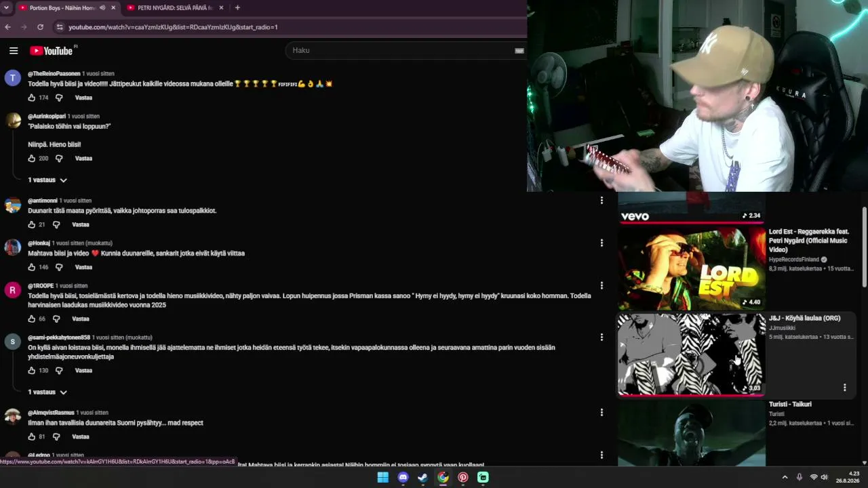The height and width of the screenshot is (488, 868).
Task: Mute tab using Portion Boys tab speaker icon
Action: pyautogui.click(x=102, y=8)
